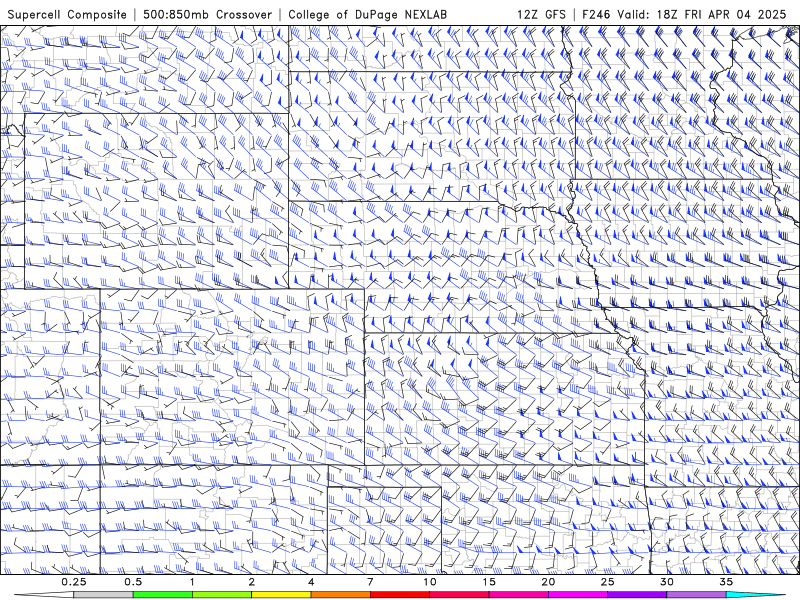Click the '10' legend value label
Screen dimensions: 800x600
430,582
